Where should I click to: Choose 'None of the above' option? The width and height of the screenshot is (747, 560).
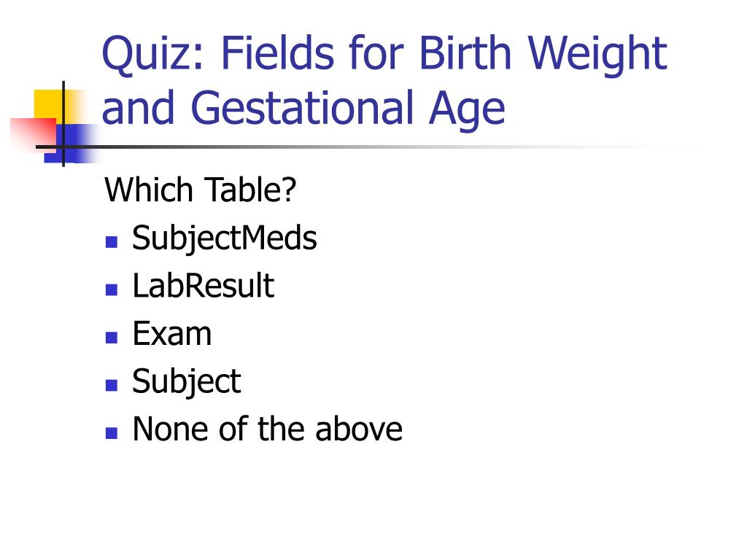[267, 429]
